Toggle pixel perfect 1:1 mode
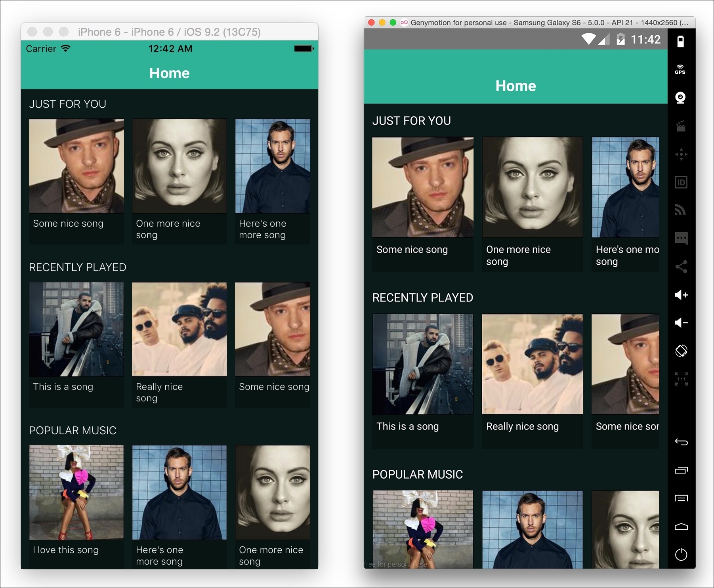Image resolution: width=714 pixels, height=588 pixels. point(681,379)
